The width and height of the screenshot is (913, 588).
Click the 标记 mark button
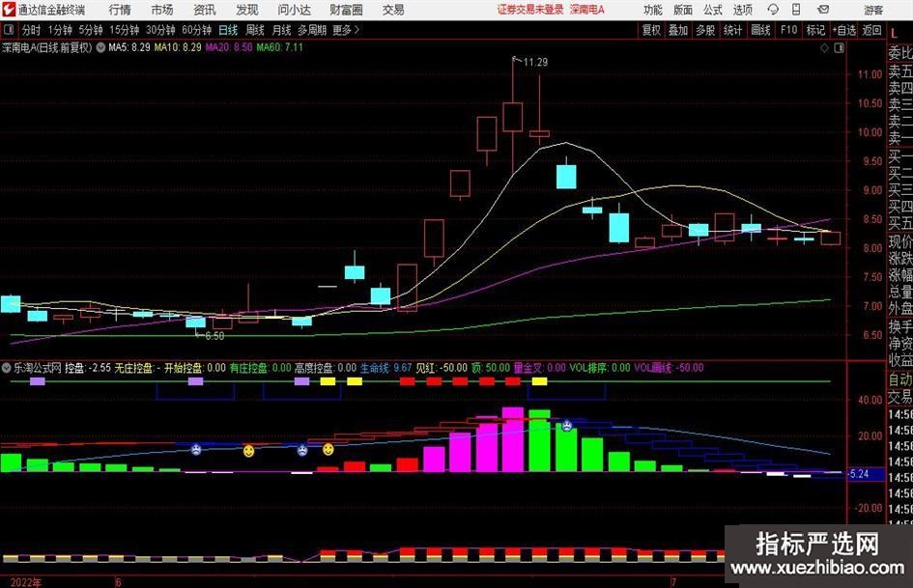[815, 30]
